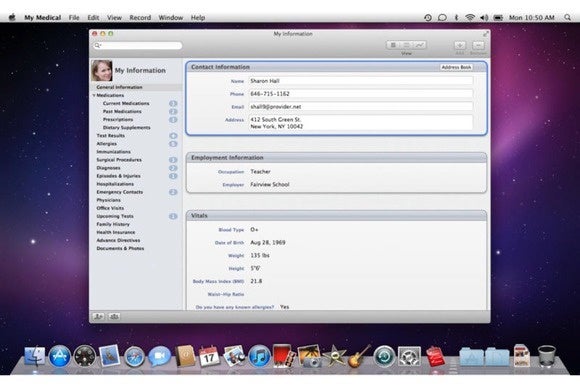Select the list view button in the View control
Screen dimensions: 580x388
click(x=406, y=45)
